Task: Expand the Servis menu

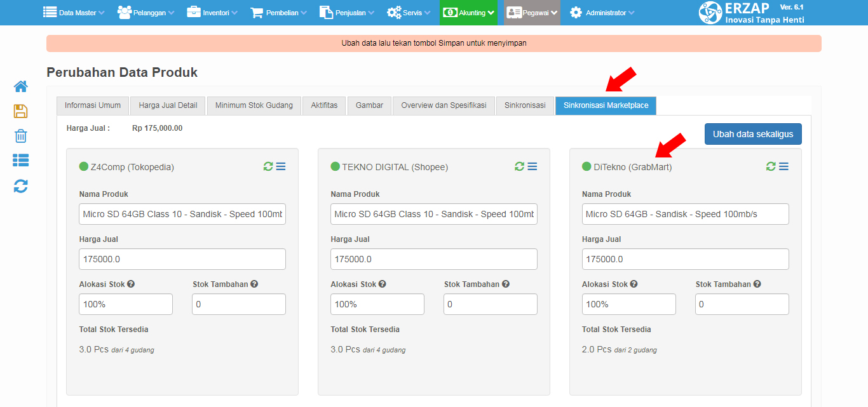Action: (x=410, y=13)
